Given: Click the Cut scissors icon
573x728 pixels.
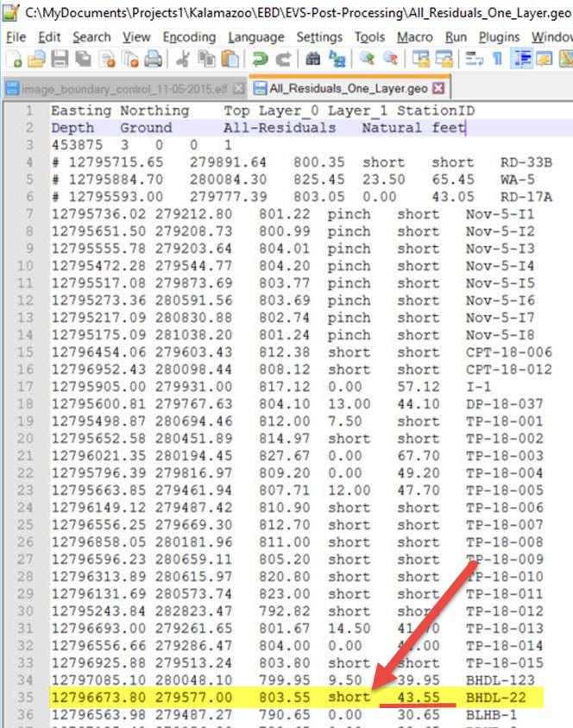Looking at the screenshot, I should [183, 59].
